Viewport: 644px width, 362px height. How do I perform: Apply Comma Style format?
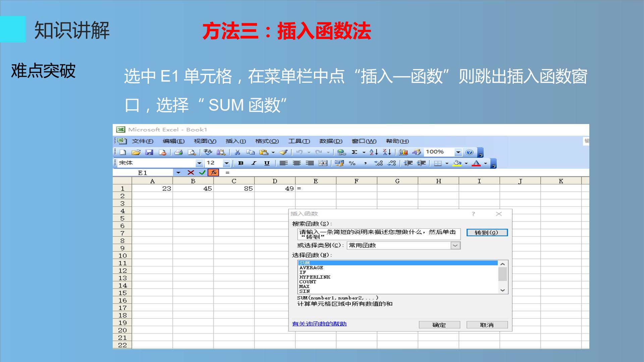pos(365,163)
